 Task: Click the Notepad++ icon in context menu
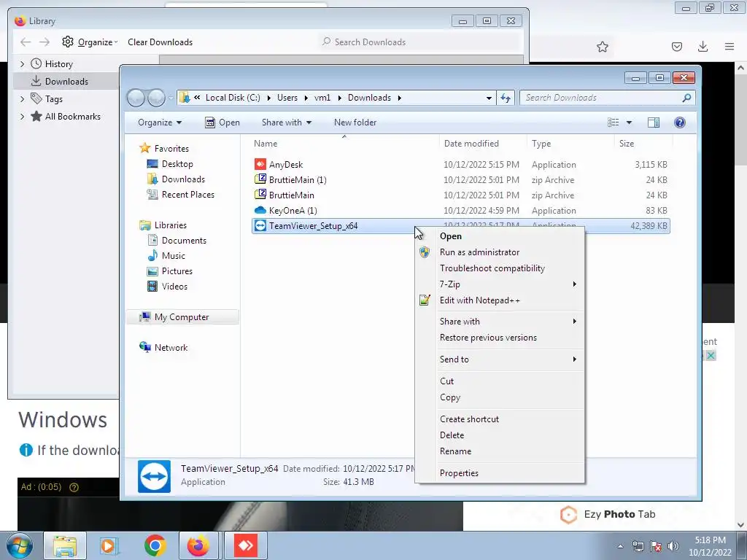point(425,300)
